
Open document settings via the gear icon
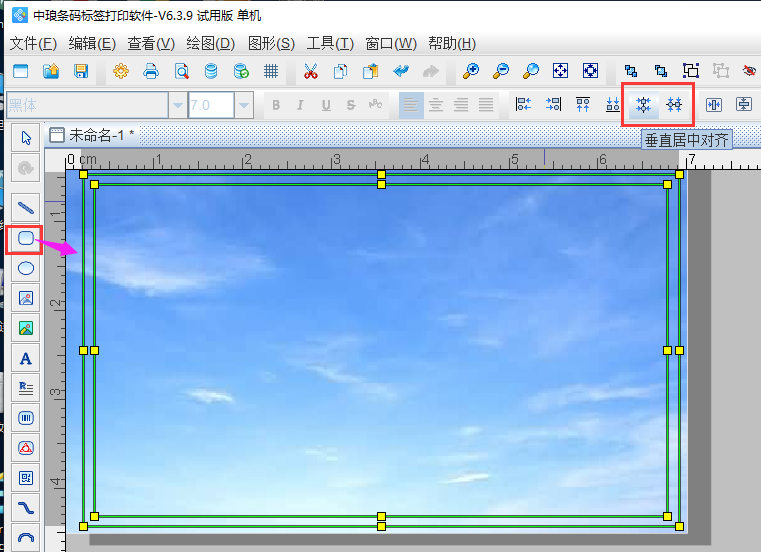pos(121,71)
